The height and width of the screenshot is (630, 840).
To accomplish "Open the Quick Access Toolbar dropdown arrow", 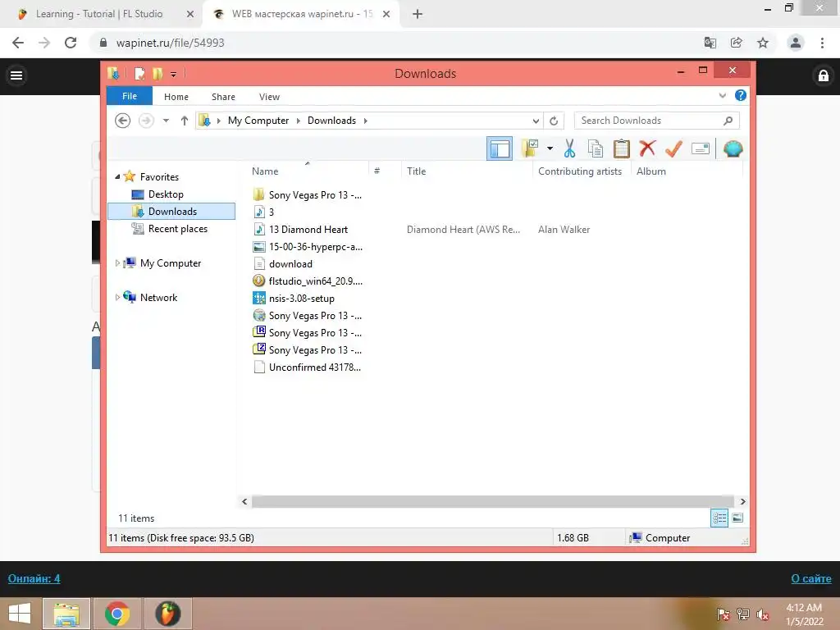I will pos(174,74).
